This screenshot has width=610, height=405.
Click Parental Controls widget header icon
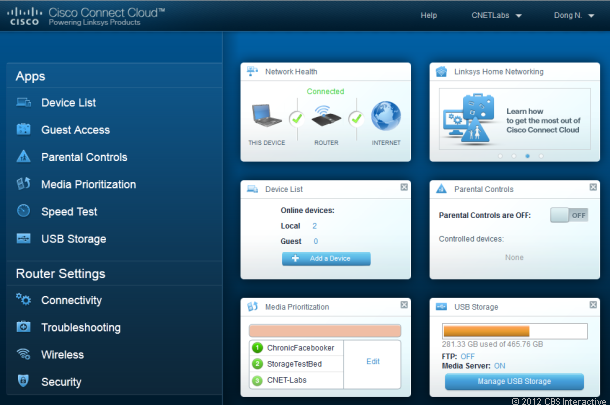442,189
